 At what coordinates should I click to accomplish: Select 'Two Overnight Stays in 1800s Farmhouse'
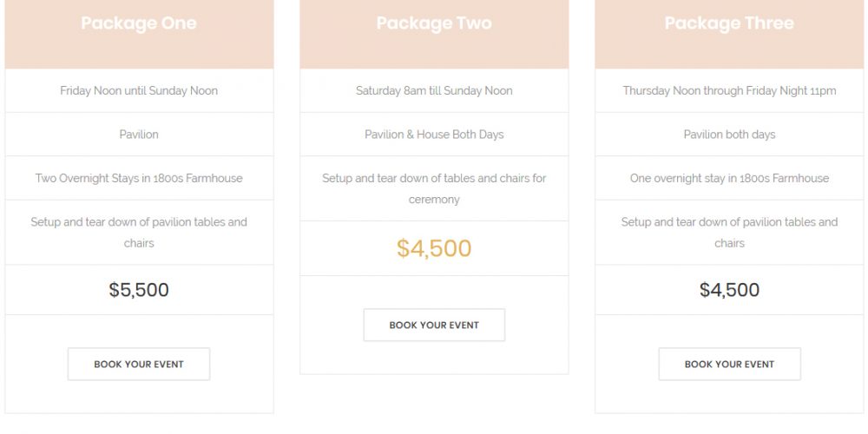coord(139,178)
